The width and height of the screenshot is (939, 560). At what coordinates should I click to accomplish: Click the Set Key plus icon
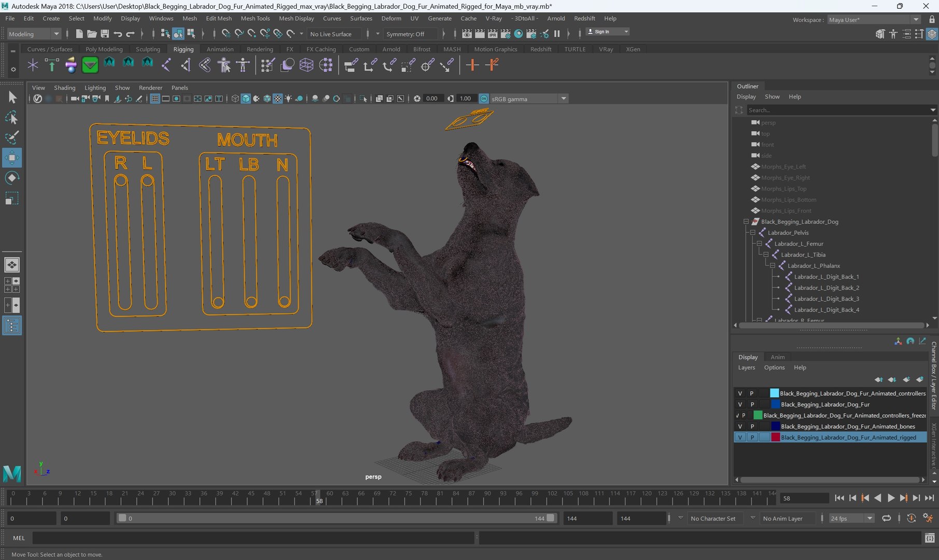coord(472,65)
